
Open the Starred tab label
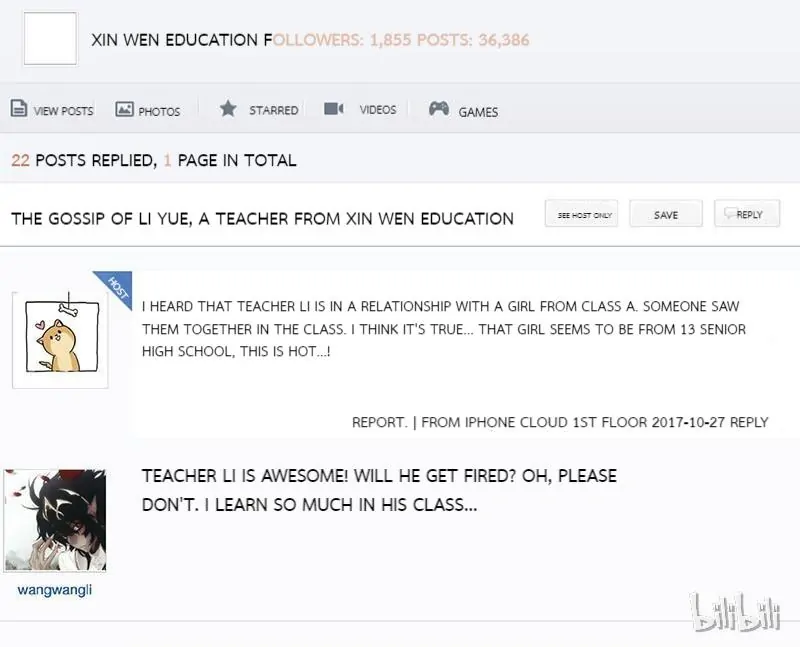coord(273,110)
